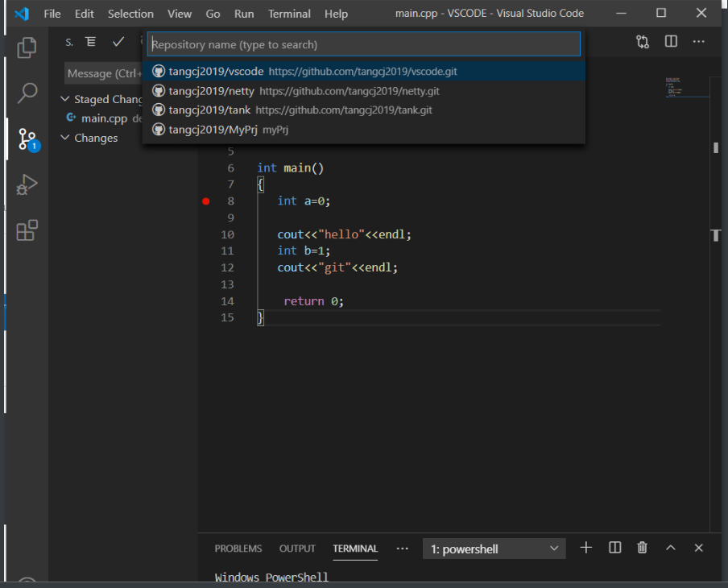
Task: Click the VS Code logo icon
Action: click(x=22, y=14)
